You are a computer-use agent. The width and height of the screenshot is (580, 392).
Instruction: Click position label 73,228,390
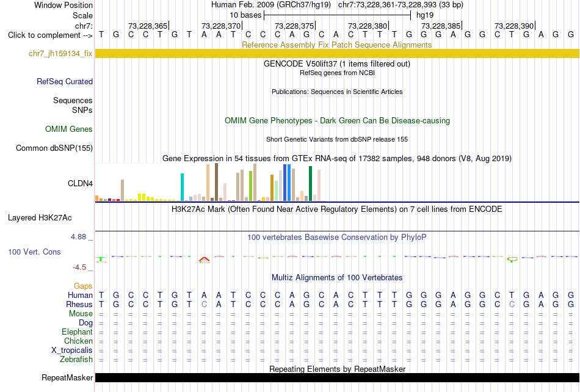point(514,26)
